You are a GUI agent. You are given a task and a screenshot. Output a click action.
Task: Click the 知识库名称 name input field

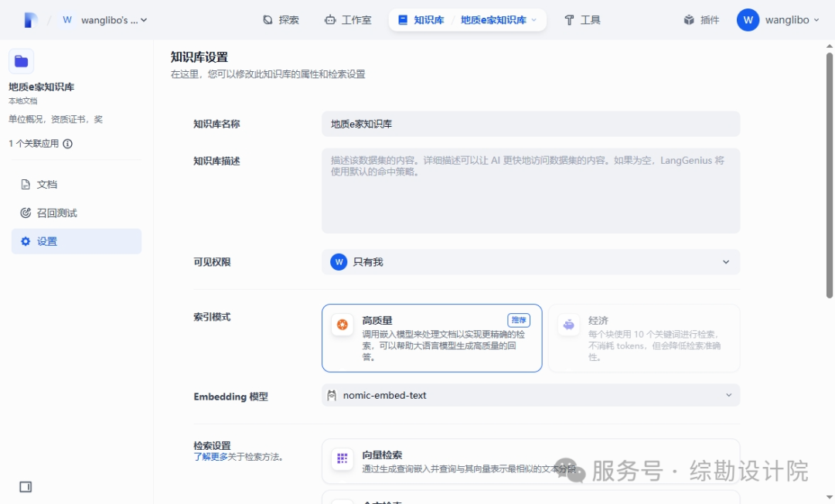(x=530, y=124)
